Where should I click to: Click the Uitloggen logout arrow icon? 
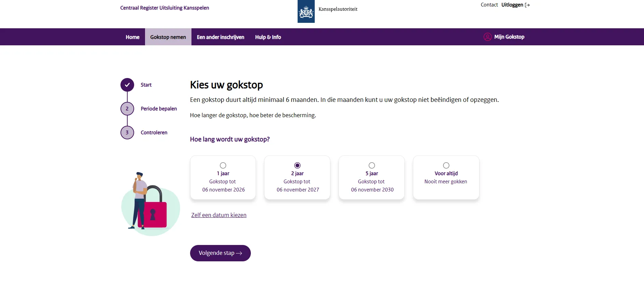tap(528, 5)
